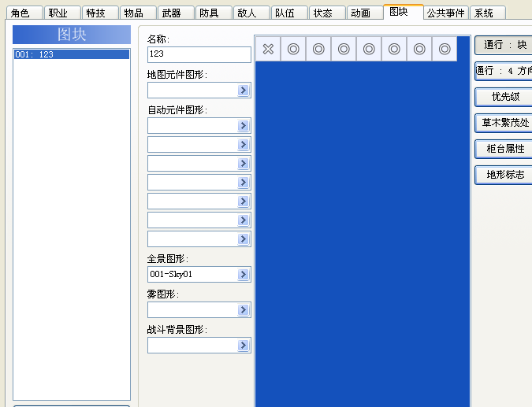Select the 敌人 tab

(x=251, y=13)
